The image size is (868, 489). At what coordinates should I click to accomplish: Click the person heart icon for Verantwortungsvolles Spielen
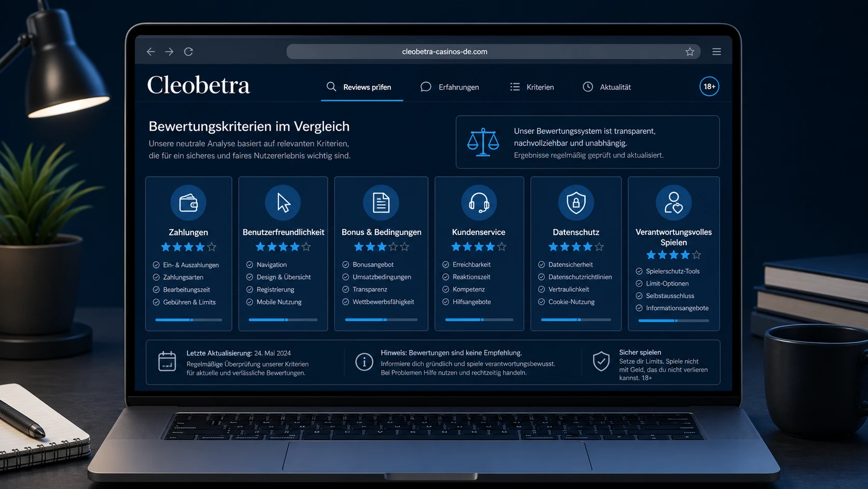[674, 203]
